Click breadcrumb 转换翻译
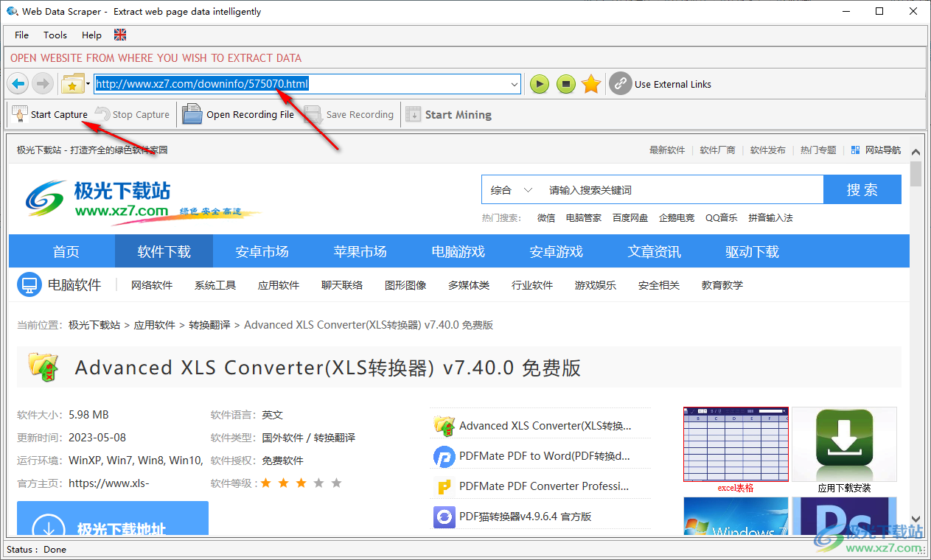Image resolution: width=931 pixels, height=560 pixels. pyautogui.click(x=209, y=325)
